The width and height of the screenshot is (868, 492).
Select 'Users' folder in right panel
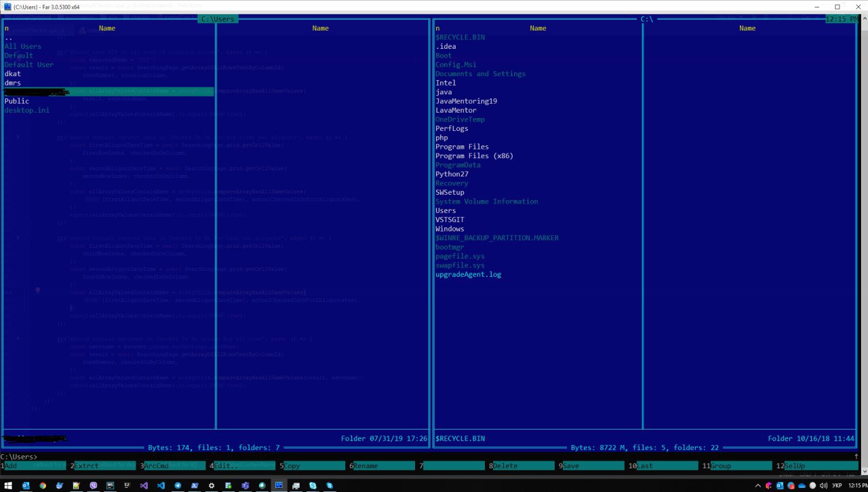point(446,210)
